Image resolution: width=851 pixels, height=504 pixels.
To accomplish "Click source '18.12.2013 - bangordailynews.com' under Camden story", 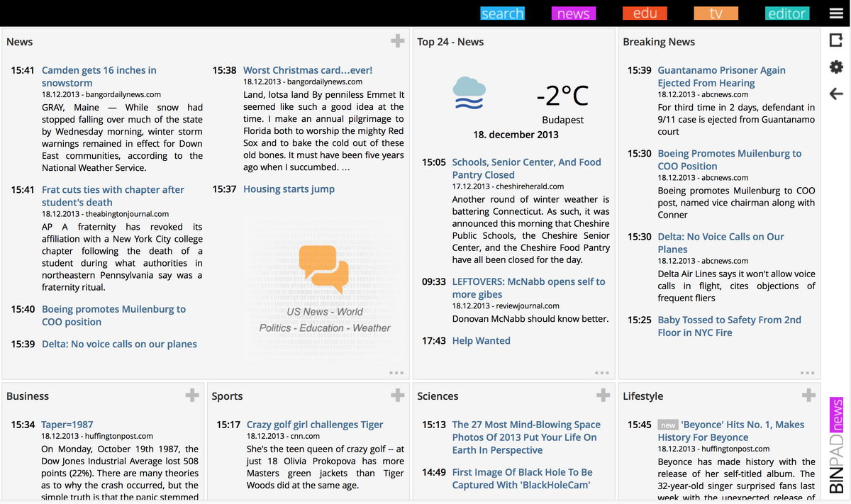I will tap(101, 94).
